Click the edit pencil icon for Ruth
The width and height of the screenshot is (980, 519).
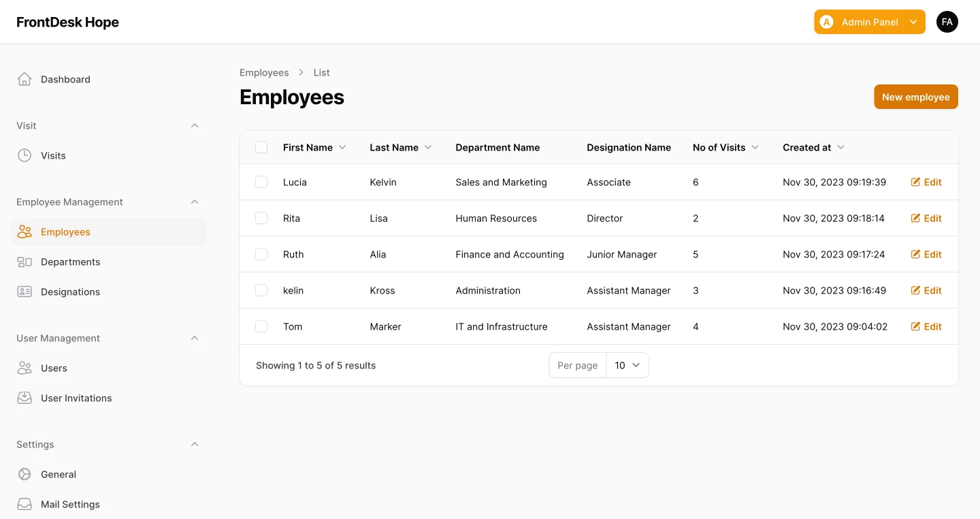[x=915, y=254]
